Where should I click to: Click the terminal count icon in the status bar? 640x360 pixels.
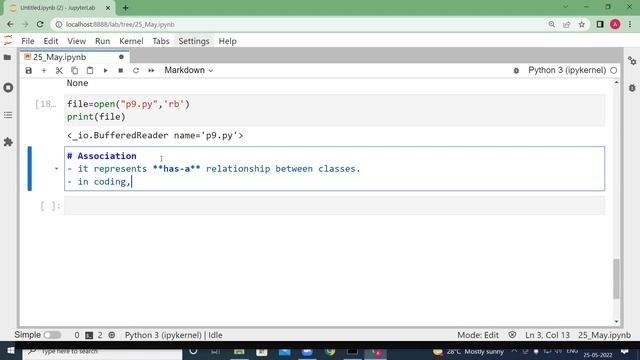89,336
